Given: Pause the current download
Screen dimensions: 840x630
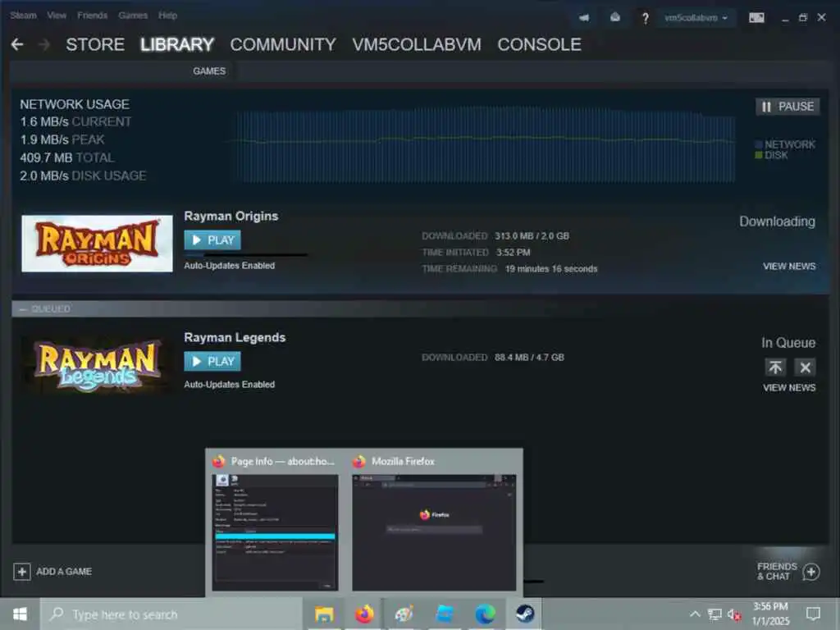Looking at the screenshot, I should point(787,107).
